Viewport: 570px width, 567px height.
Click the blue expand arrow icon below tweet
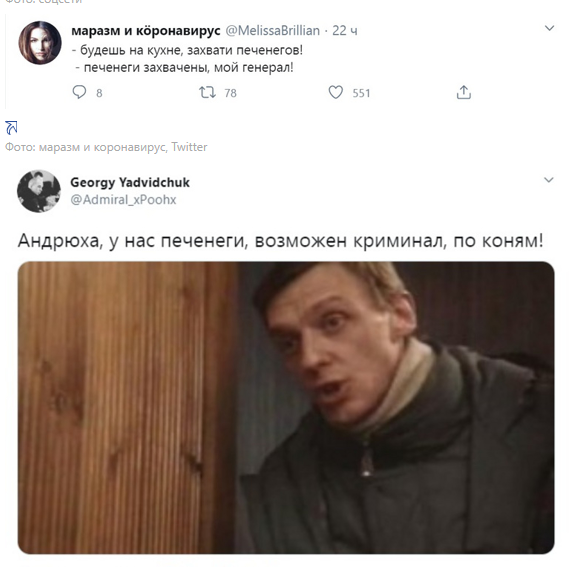pyautogui.click(x=11, y=128)
